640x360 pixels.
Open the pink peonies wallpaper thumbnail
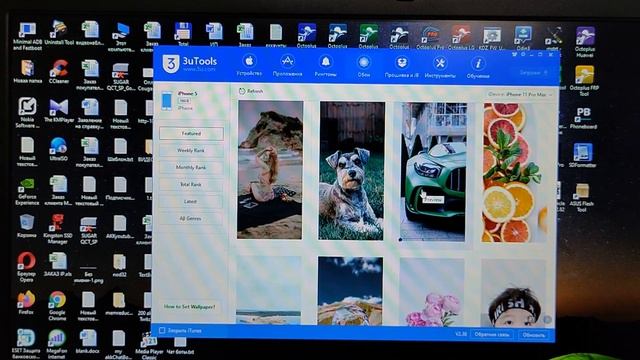[x=432, y=292]
